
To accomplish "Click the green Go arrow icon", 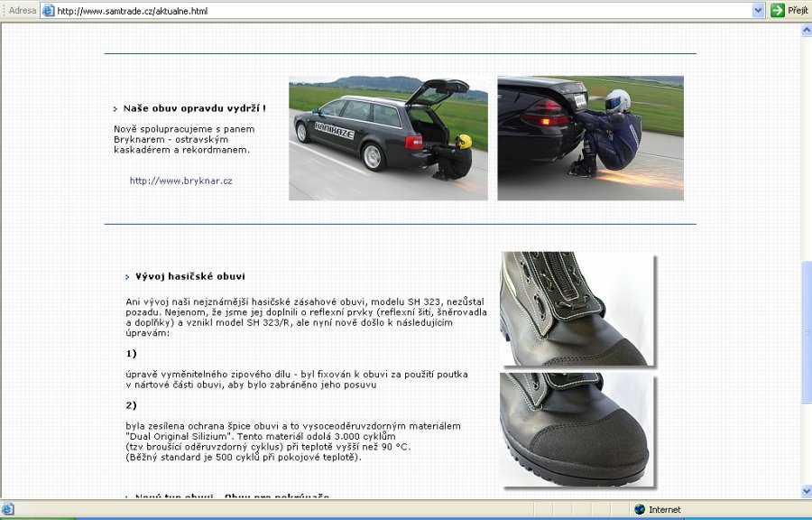I will point(778,10).
